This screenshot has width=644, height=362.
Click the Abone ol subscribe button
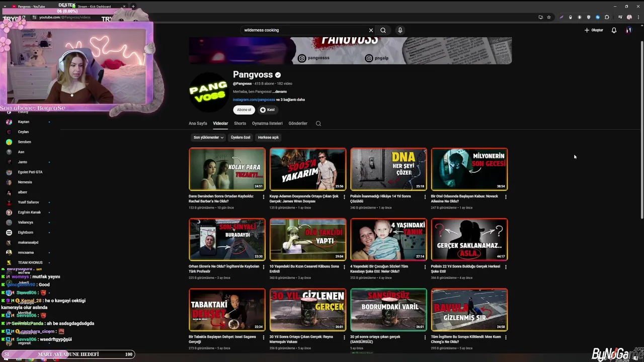244,110
